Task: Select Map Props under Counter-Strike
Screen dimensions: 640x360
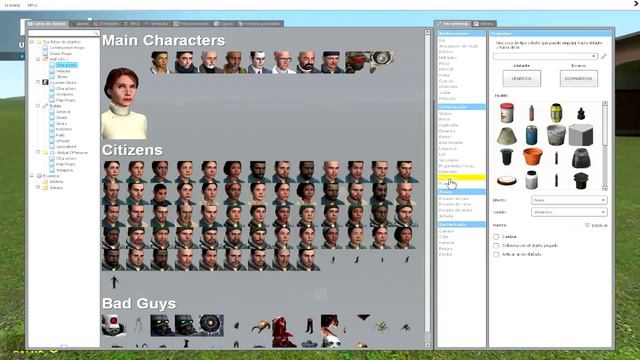Action: 65,100
